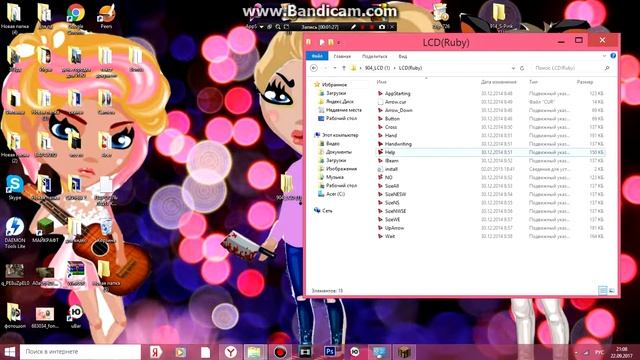Viewport: 640px width, 360px height.
Task: Open File Explorer on taskbar
Action: pyautogui.click(x=254, y=352)
